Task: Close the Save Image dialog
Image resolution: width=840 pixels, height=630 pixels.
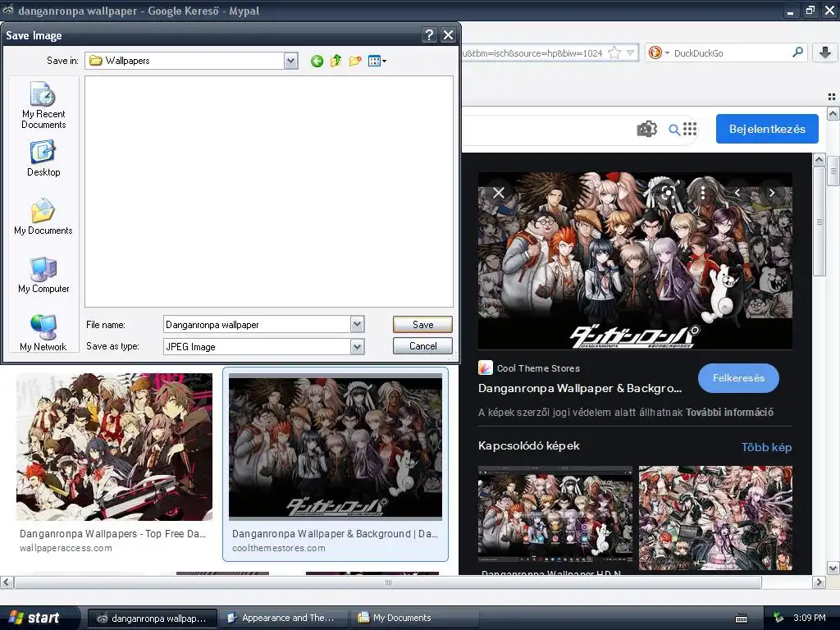Action: point(448,35)
